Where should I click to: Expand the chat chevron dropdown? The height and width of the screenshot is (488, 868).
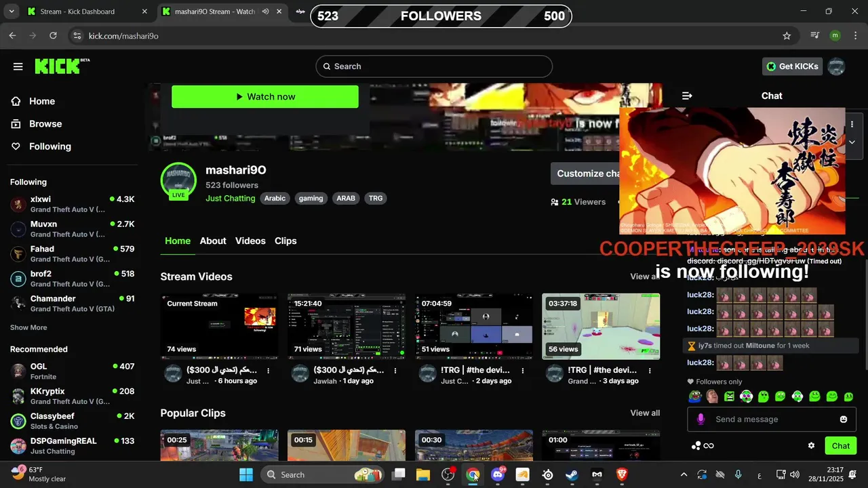[x=852, y=142]
